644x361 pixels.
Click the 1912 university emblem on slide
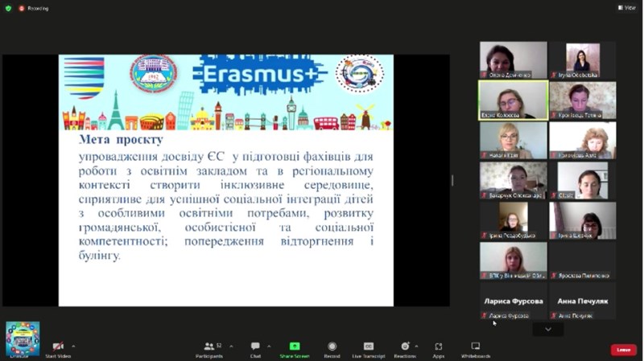tap(154, 73)
